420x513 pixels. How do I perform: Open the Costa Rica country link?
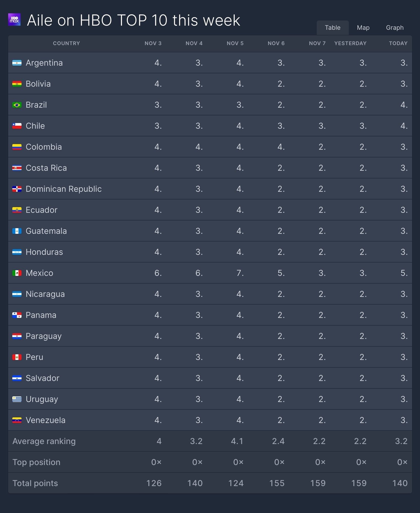46,168
